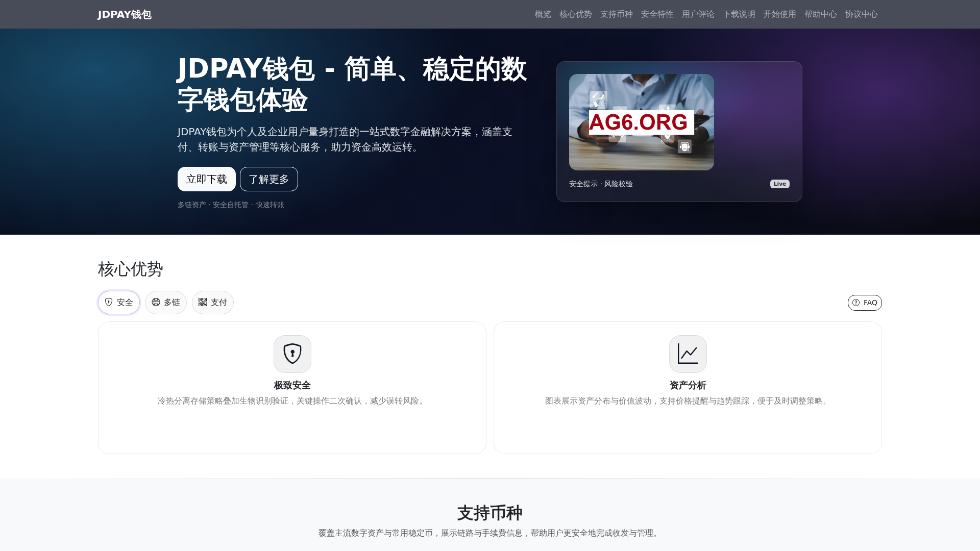980x551 pixels.
Task: Open the FAQ button
Action: (865, 303)
